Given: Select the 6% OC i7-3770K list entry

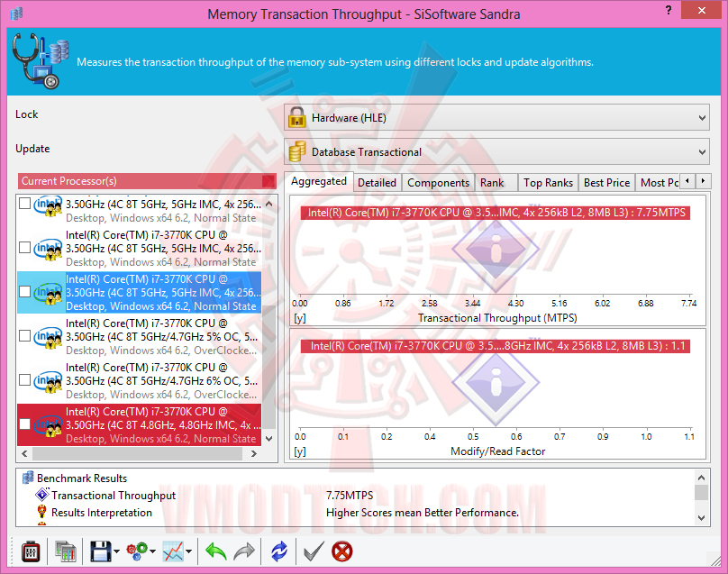Looking at the screenshot, I should [x=140, y=381].
